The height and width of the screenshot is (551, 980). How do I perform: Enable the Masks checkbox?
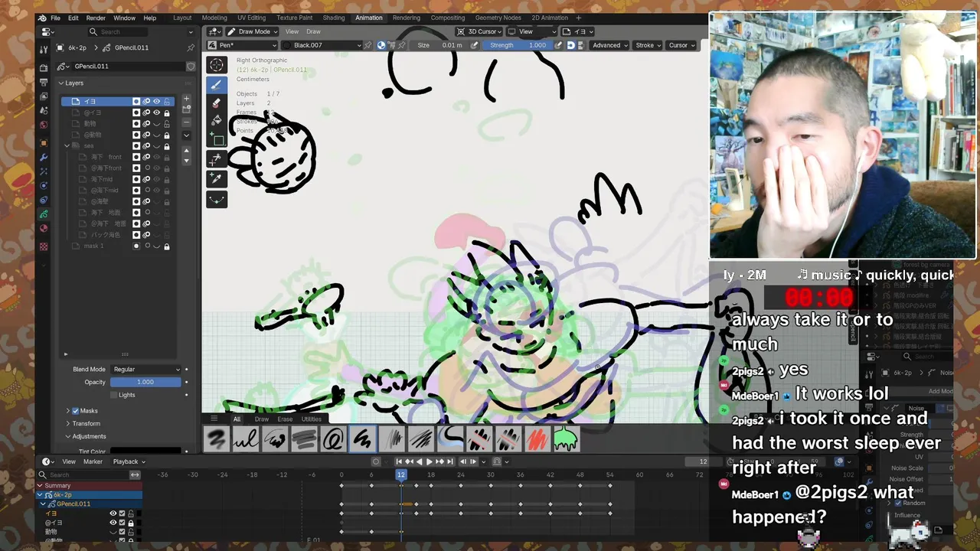76,411
